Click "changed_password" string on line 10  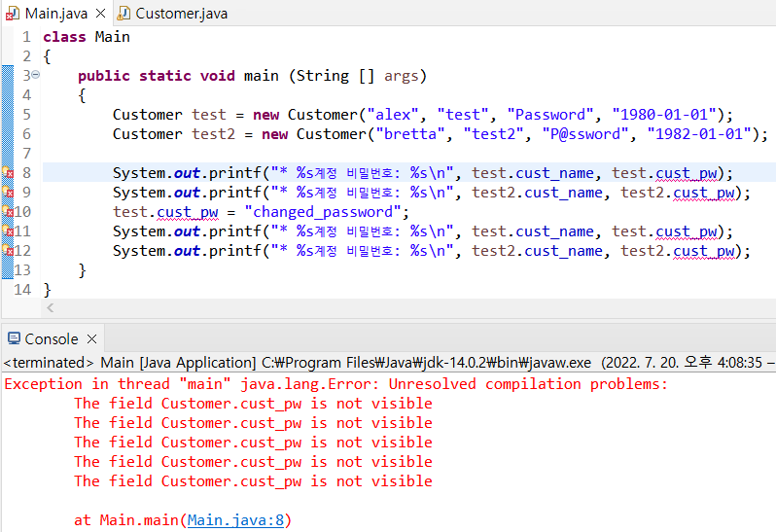point(323,212)
